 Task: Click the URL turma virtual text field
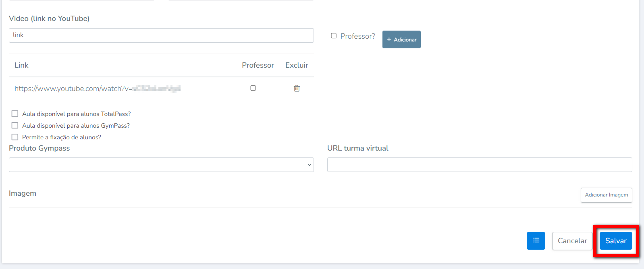(480, 165)
